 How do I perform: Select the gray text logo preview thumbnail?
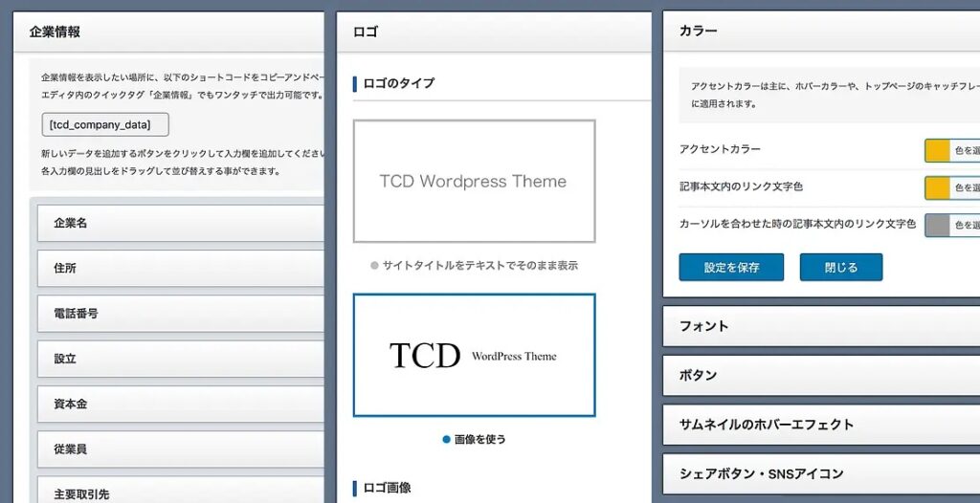pyautogui.click(x=475, y=181)
